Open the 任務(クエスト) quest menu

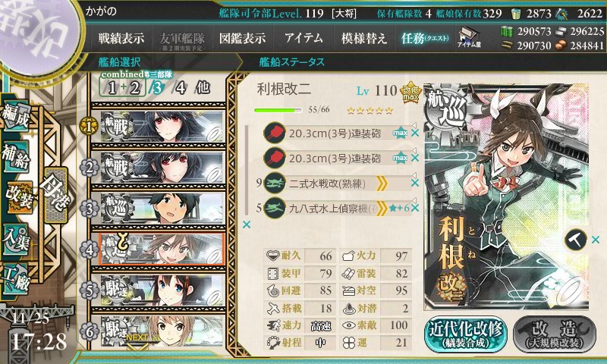point(425,38)
